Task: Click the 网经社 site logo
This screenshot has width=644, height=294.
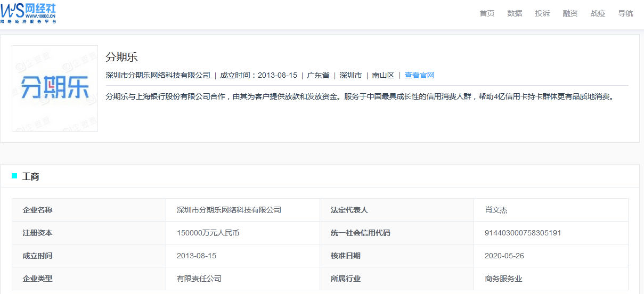Action: pos(28,13)
